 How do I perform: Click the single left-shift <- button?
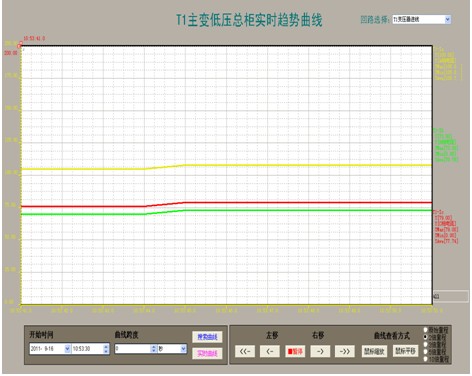270,351
